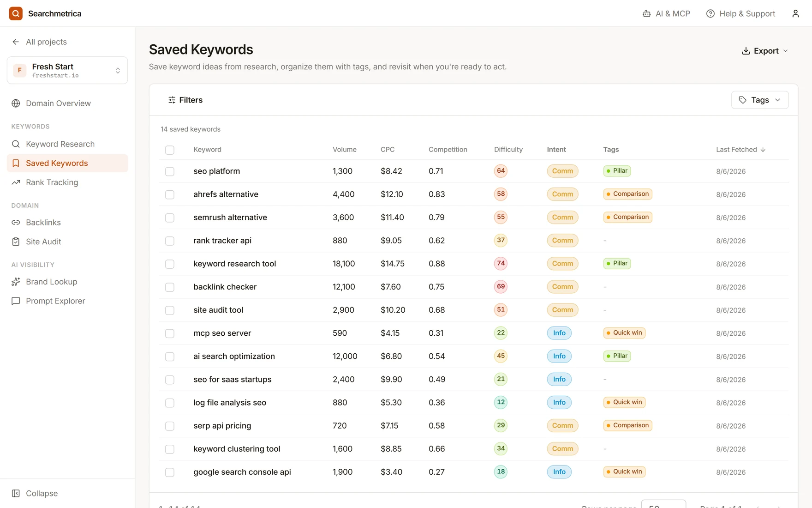Image resolution: width=812 pixels, height=508 pixels.
Task: Click the Info intent badge for seo for saas startups
Action: 559,380
